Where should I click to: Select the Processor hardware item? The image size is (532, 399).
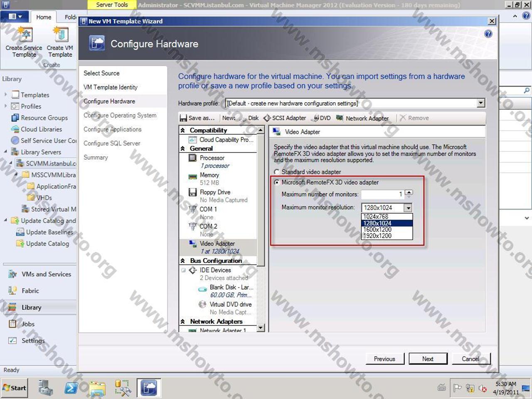[x=212, y=158]
